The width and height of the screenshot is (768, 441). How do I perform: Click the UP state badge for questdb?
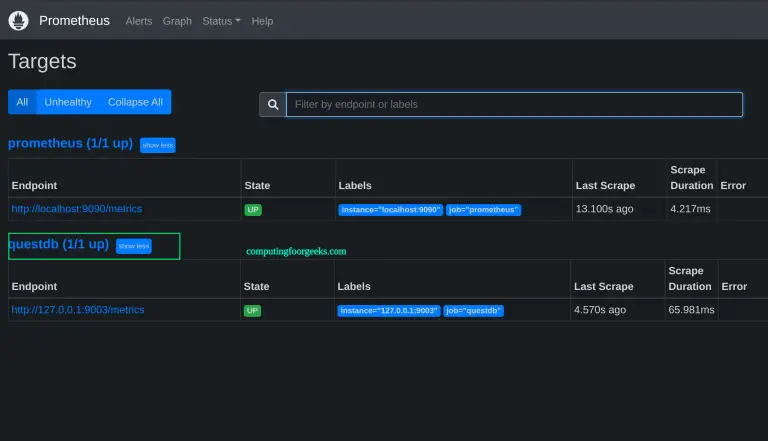coord(253,311)
